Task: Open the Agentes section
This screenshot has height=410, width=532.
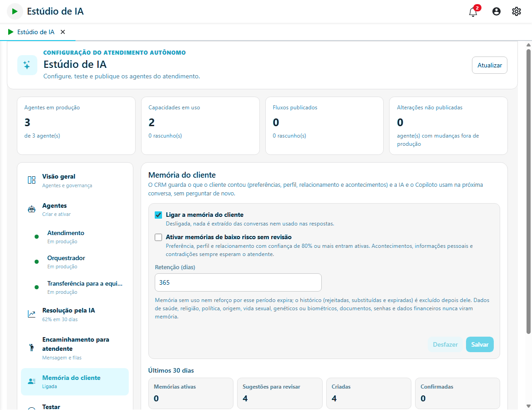Action: tap(75, 210)
